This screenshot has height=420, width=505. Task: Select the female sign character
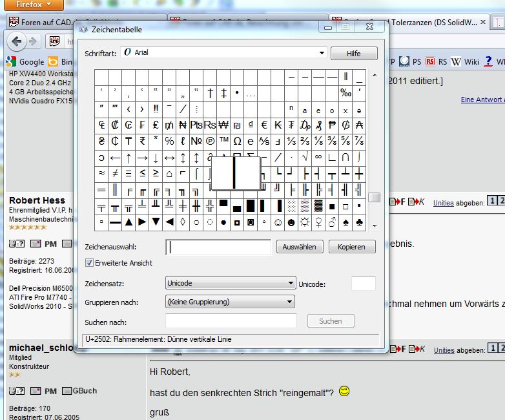pos(318,223)
